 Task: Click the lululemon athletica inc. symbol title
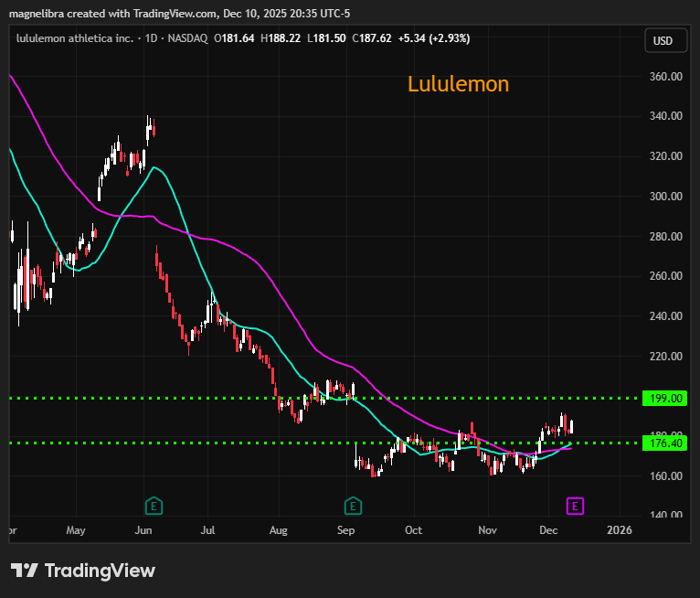pyautogui.click(x=75, y=38)
